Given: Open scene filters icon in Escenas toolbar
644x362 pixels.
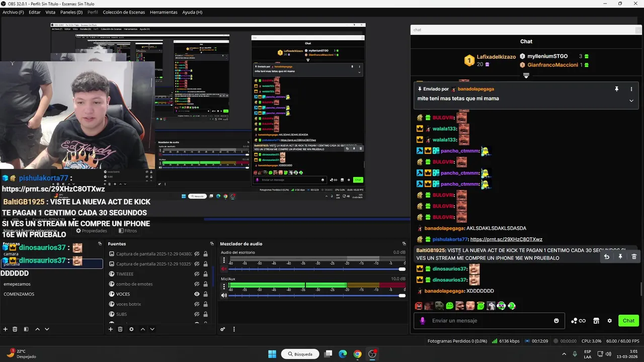Looking at the screenshot, I should (x=26, y=329).
